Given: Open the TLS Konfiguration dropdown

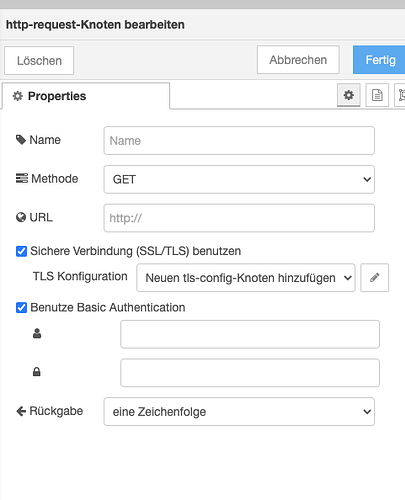Looking at the screenshot, I should [246, 278].
